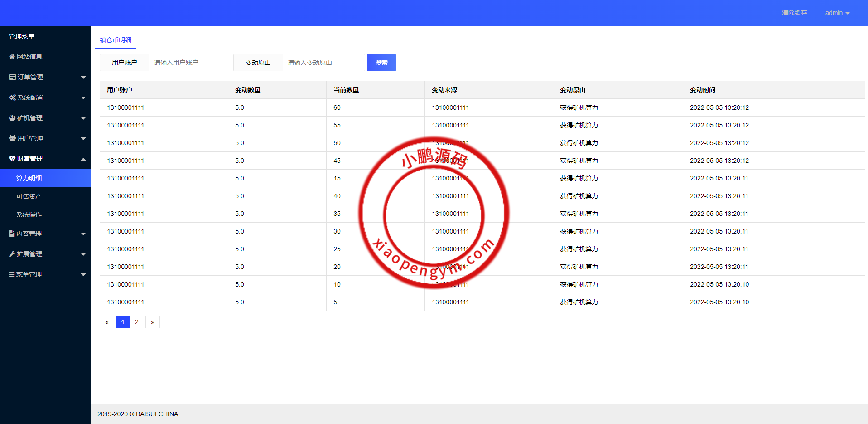
Task: Click the document icon beside 内容管理
Action: click(x=12, y=234)
